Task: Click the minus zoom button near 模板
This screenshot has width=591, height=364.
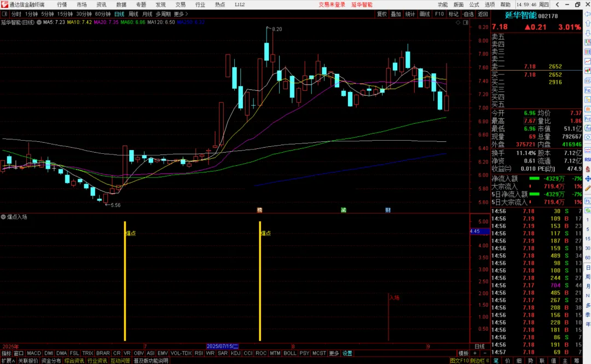Action: [x=484, y=354]
